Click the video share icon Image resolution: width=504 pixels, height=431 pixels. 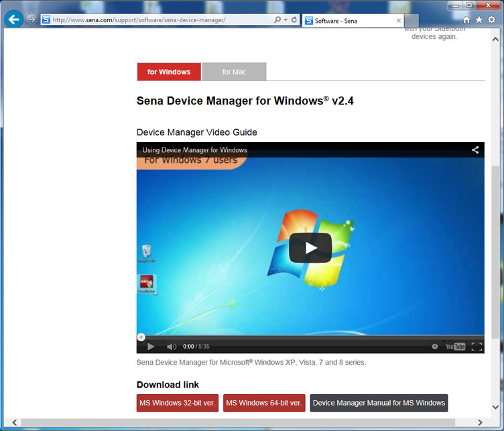click(475, 149)
